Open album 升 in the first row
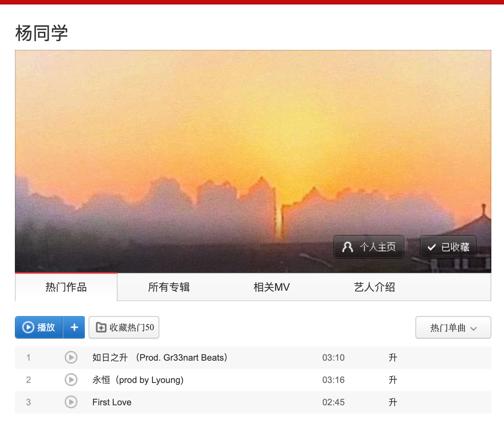This screenshot has width=504, height=438. pos(393,358)
